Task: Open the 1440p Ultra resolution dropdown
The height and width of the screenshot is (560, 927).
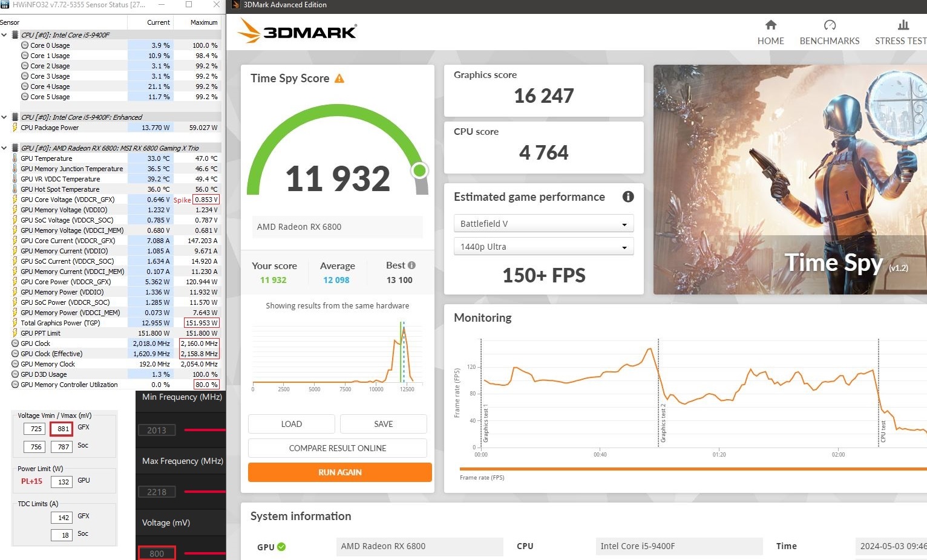Action: tap(543, 247)
